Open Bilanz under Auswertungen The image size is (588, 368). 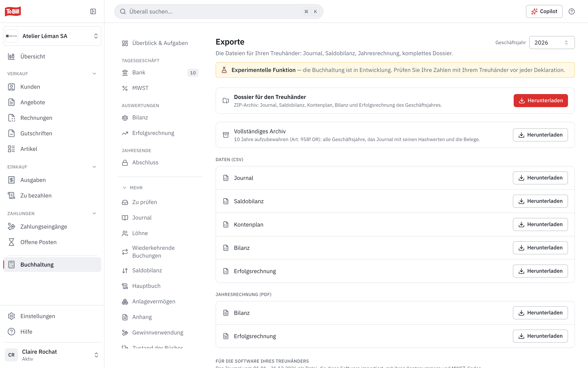click(x=160, y=118)
